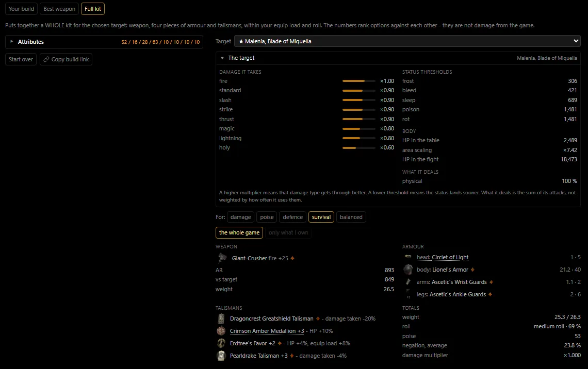Click the Erdtree's Favor talisman icon
This screenshot has height=369, width=588.
coord(221,343)
